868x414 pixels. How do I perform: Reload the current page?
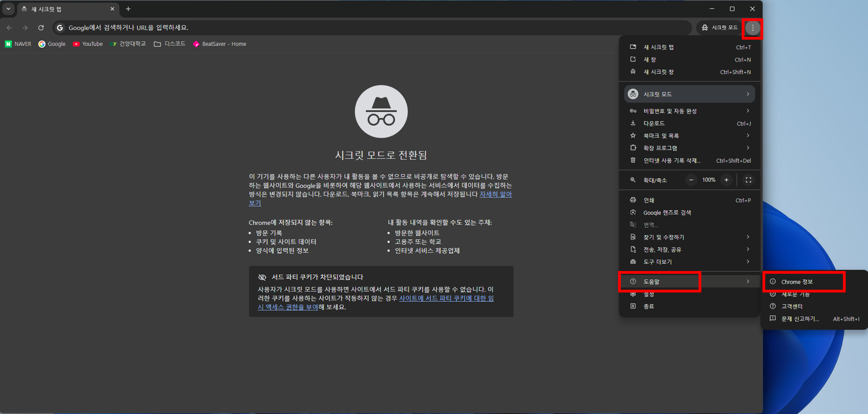[x=41, y=28]
